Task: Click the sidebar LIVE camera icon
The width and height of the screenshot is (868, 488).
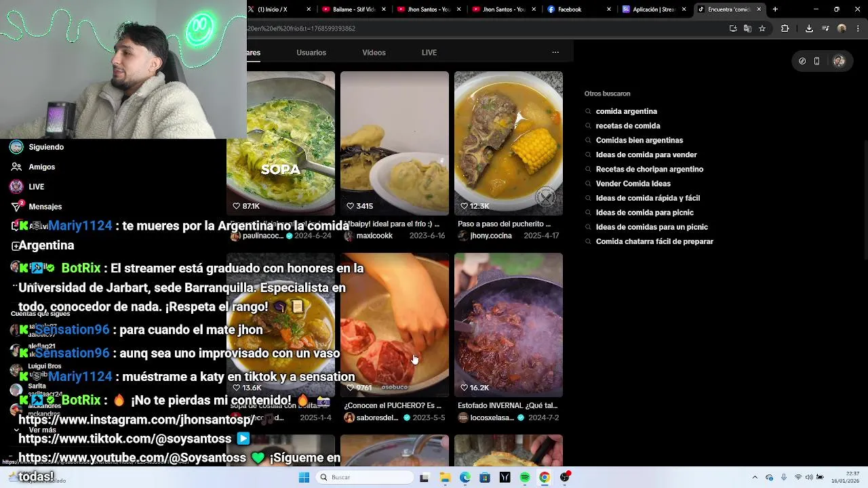Action: (x=16, y=186)
